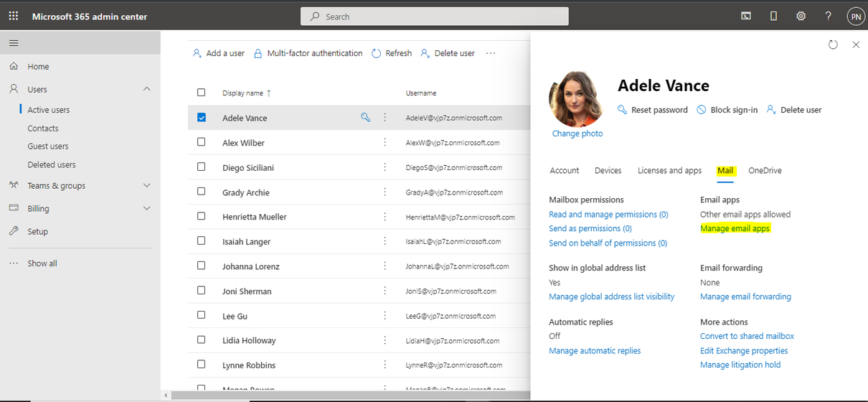Switch to the Account tab
This screenshot has width=868, height=402.
coord(565,170)
